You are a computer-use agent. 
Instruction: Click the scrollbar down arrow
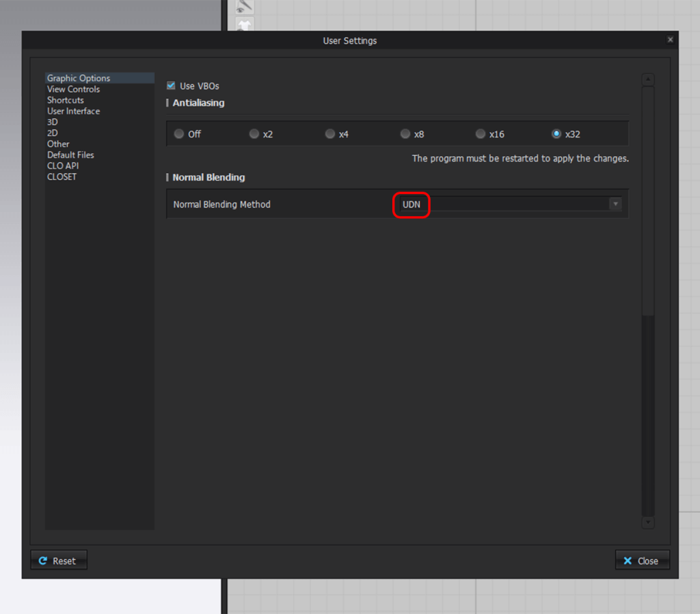647,522
